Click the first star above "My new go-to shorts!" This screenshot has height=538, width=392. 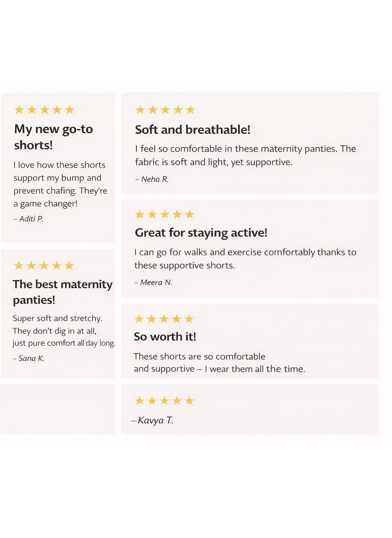pos(19,110)
